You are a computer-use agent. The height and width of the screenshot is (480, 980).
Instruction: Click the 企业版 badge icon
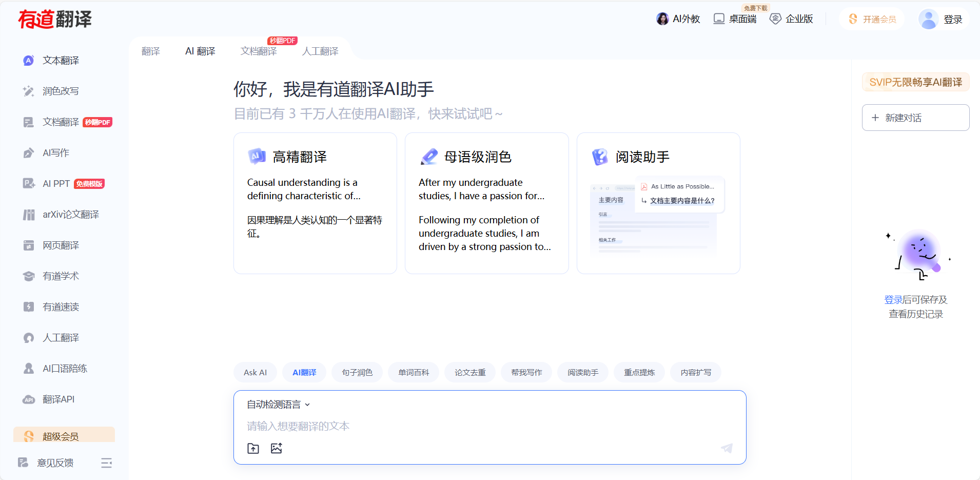(775, 19)
